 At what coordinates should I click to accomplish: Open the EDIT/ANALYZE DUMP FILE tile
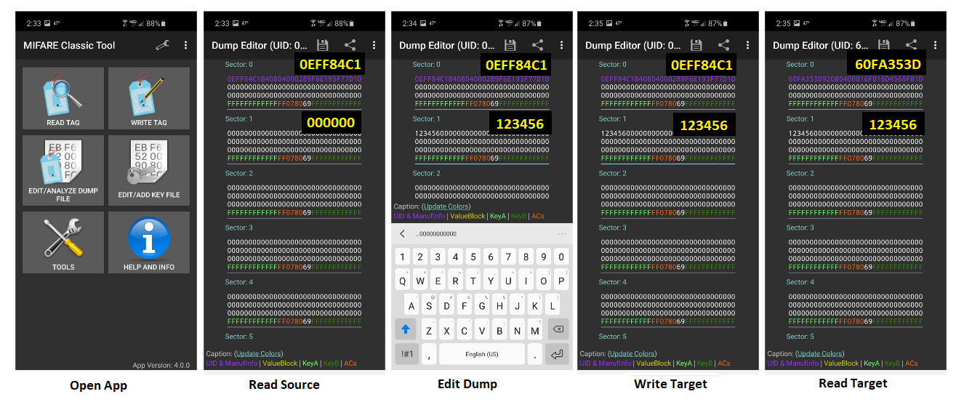(x=63, y=169)
